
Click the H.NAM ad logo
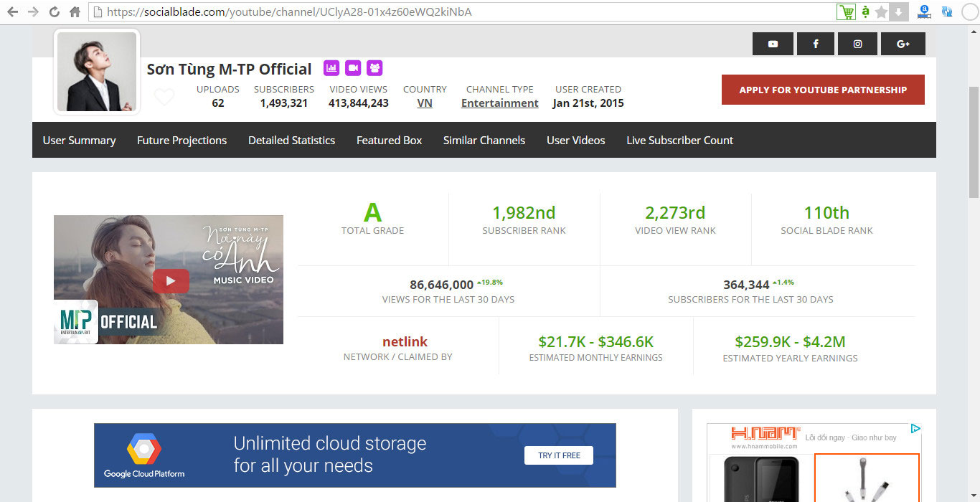pyautogui.click(x=765, y=433)
